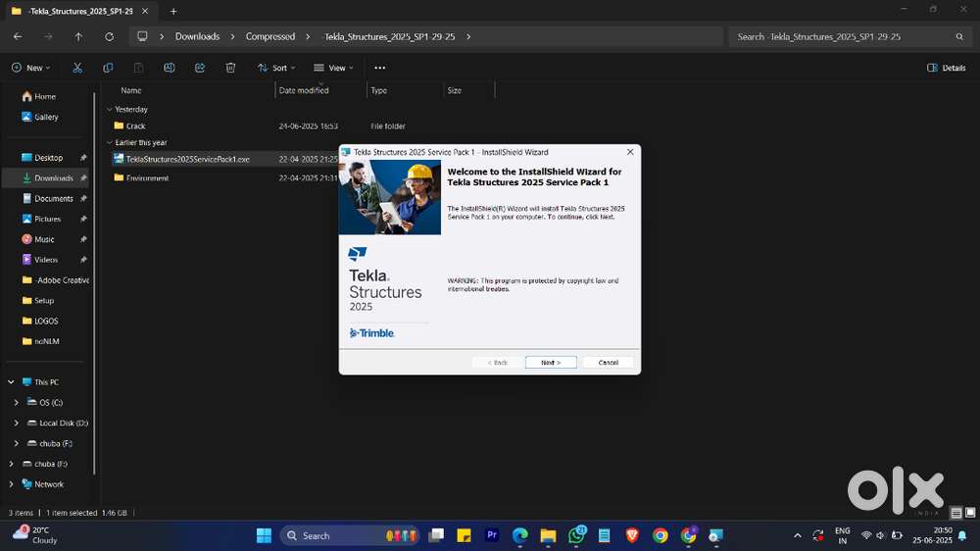Click the Share icon in Explorer toolbar
Viewport: 980px width, 551px height.
(200, 68)
